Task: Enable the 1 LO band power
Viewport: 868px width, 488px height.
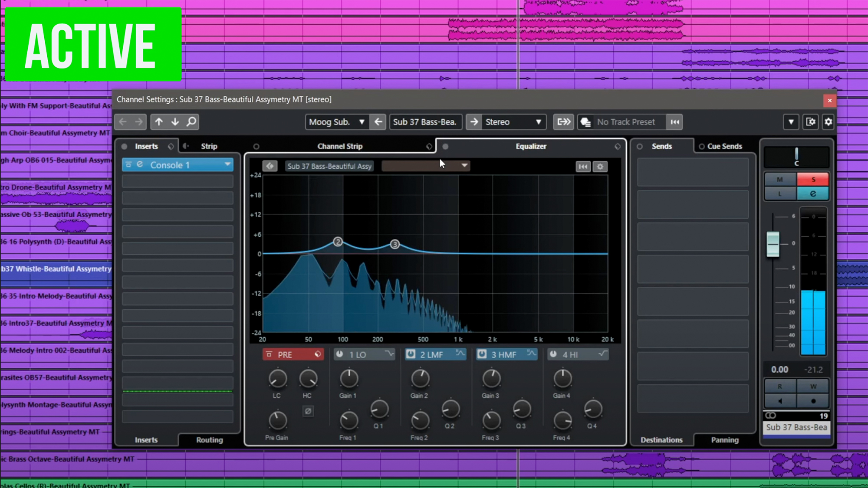Action: click(340, 354)
